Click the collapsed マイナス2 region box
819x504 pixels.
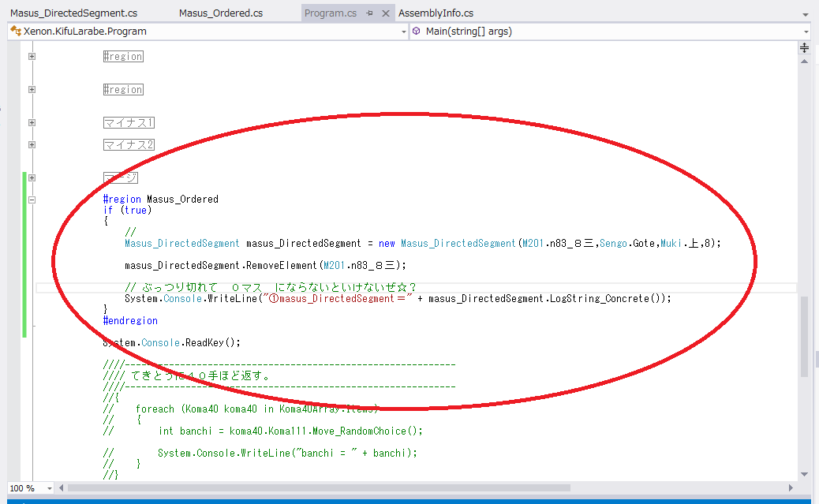(129, 144)
